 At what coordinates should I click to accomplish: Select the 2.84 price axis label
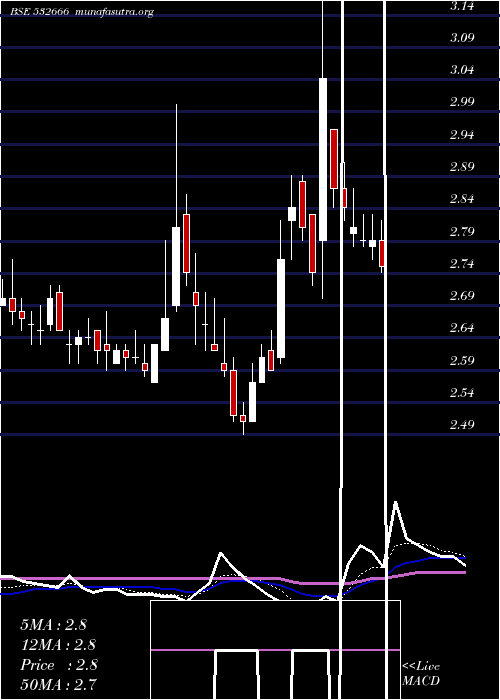point(462,199)
